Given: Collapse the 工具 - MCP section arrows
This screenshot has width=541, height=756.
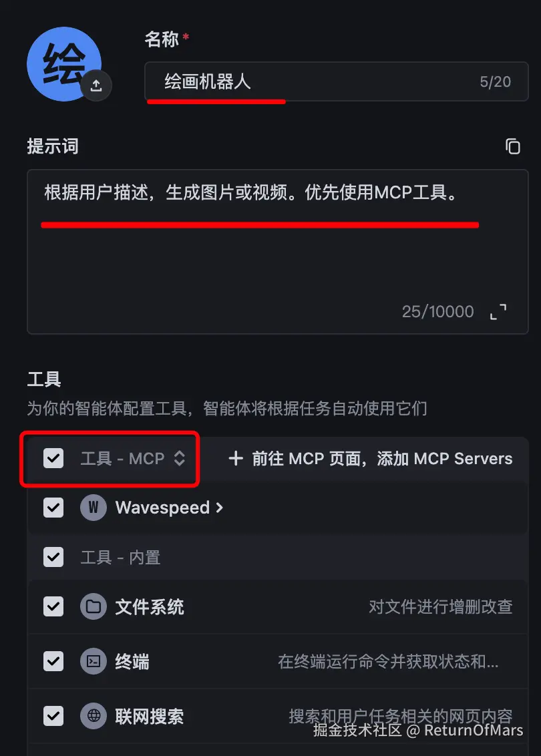Looking at the screenshot, I should coord(180,458).
